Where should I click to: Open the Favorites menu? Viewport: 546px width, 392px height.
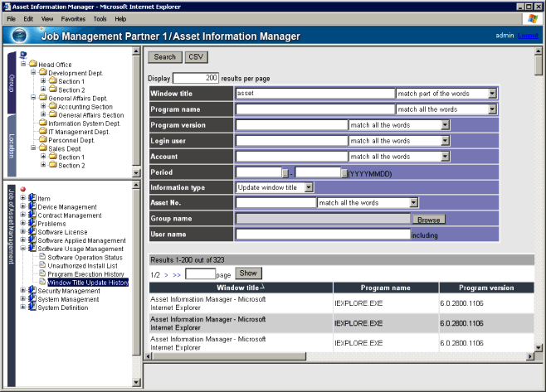pyautogui.click(x=72, y=18)
